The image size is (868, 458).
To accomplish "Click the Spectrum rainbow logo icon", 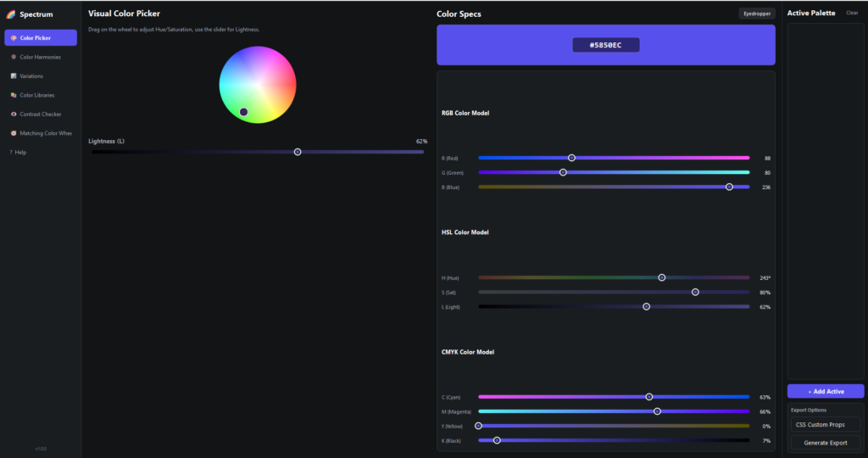I will 10,14.
